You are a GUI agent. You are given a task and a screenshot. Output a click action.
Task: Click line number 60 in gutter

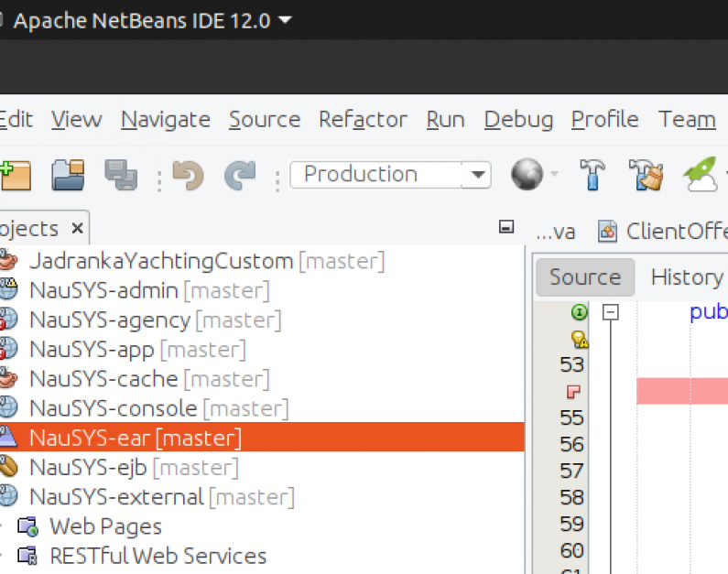coord(571,550)
